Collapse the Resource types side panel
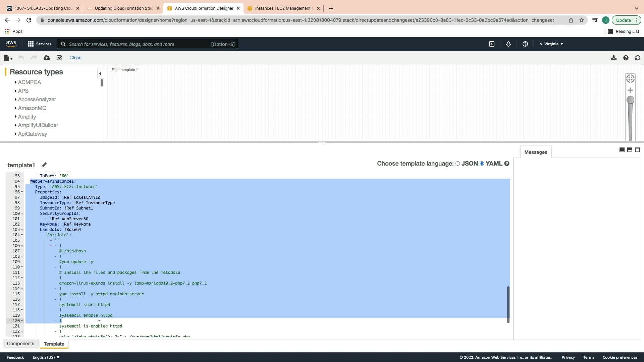Screen dimensions: 644x362 tap(100, 73)
